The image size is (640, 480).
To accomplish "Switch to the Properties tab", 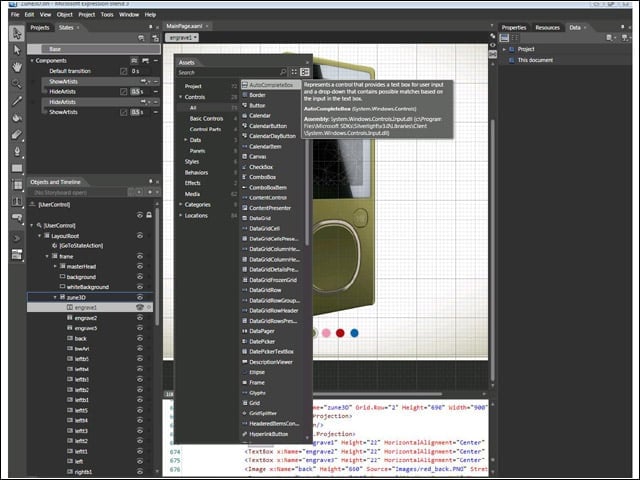I will pos(514,27).
